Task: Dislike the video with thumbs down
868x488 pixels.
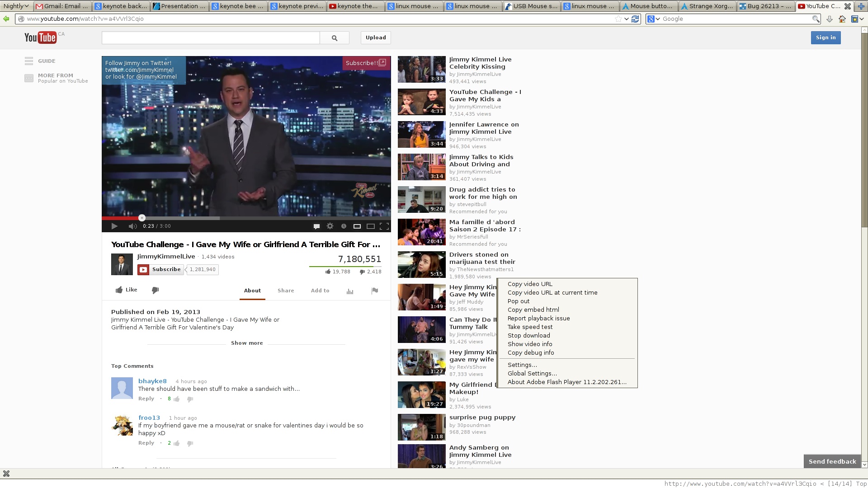Action: tap(155, 290)
